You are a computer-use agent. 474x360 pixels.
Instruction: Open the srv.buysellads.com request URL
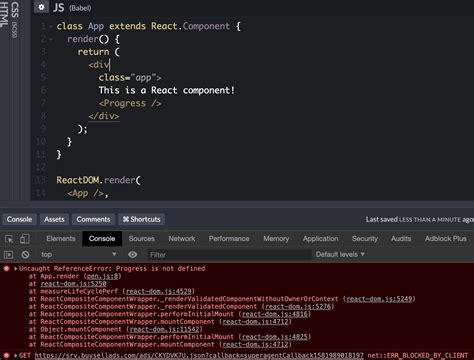click(x=199, y=356)
